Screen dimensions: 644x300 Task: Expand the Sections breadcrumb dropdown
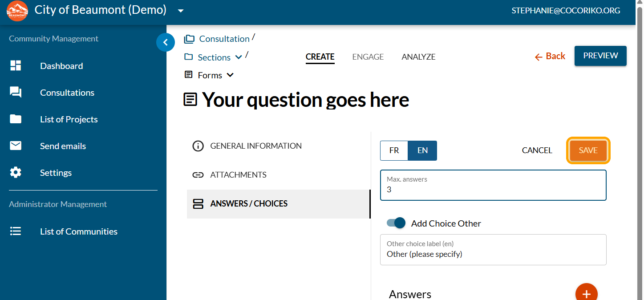239,57
